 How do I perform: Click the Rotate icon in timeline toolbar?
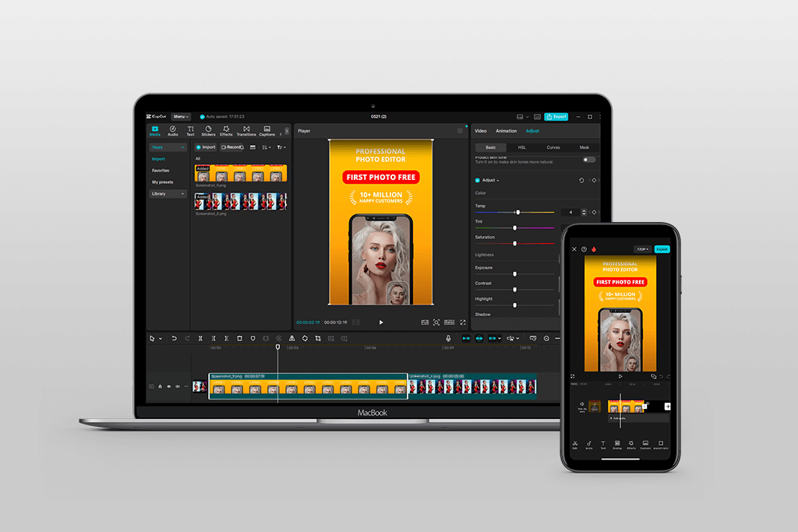click(305, 338)
